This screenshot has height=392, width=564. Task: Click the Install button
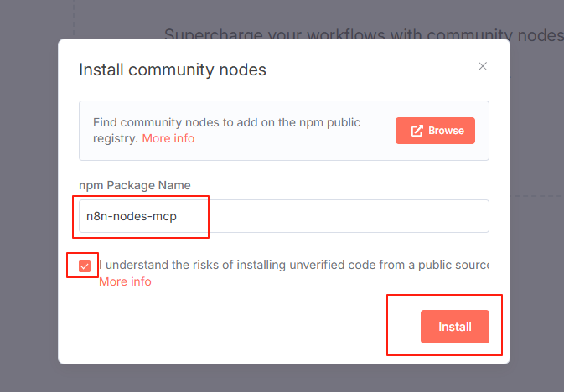(x=455, y=327)
